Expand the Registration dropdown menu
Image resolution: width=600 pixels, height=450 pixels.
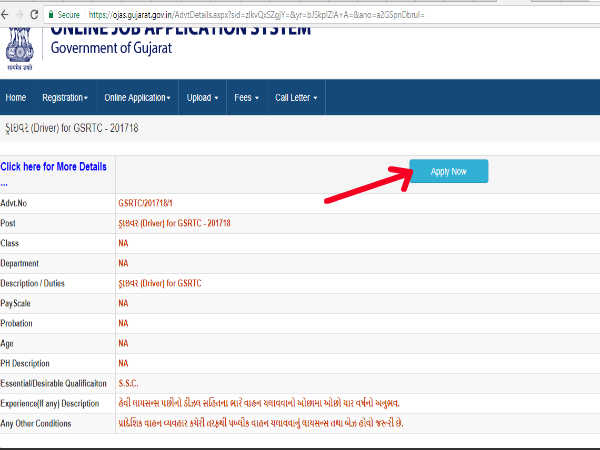(x=65, y=98)
